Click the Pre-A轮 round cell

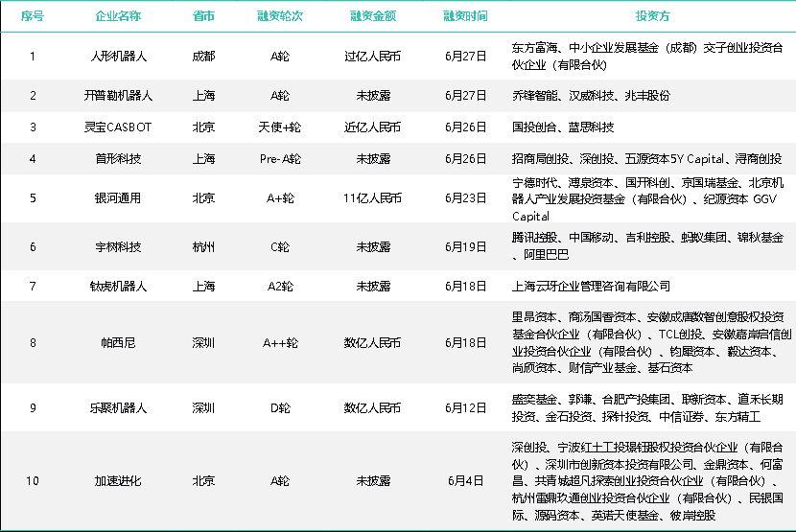[x=280, y=159]
